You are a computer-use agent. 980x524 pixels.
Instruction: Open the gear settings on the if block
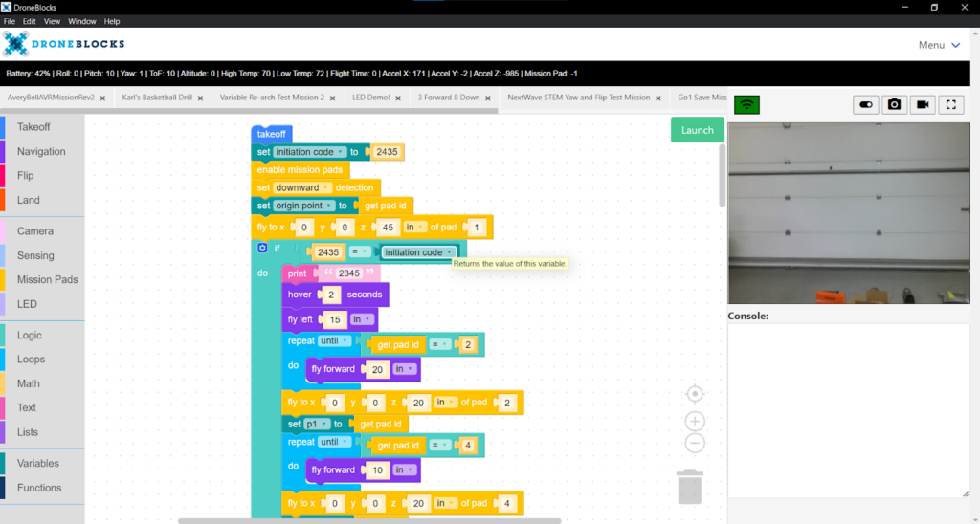pos(262,248)
